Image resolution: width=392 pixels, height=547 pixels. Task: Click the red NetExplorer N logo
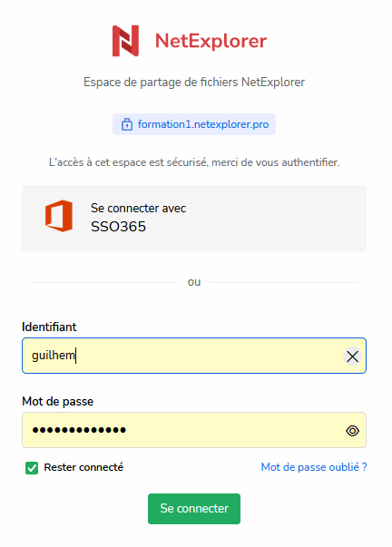point(125,41)
